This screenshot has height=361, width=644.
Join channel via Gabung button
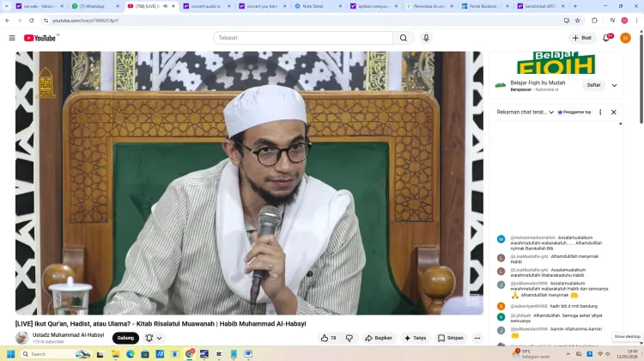(125, 338)
